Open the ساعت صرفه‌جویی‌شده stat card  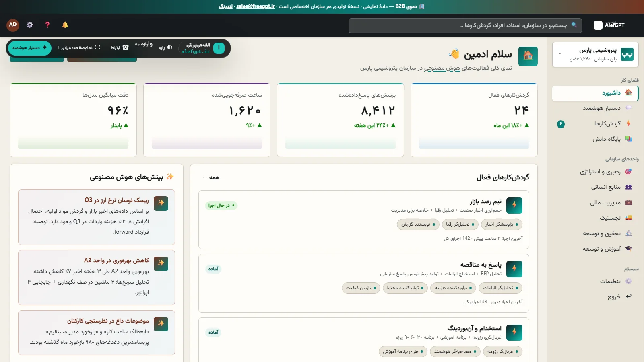(207, 120)
